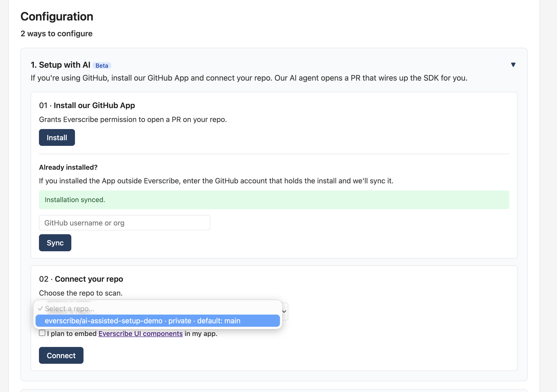Click the Connect button
This screenshot has height=392, width=557.
(x=61, y=355)
